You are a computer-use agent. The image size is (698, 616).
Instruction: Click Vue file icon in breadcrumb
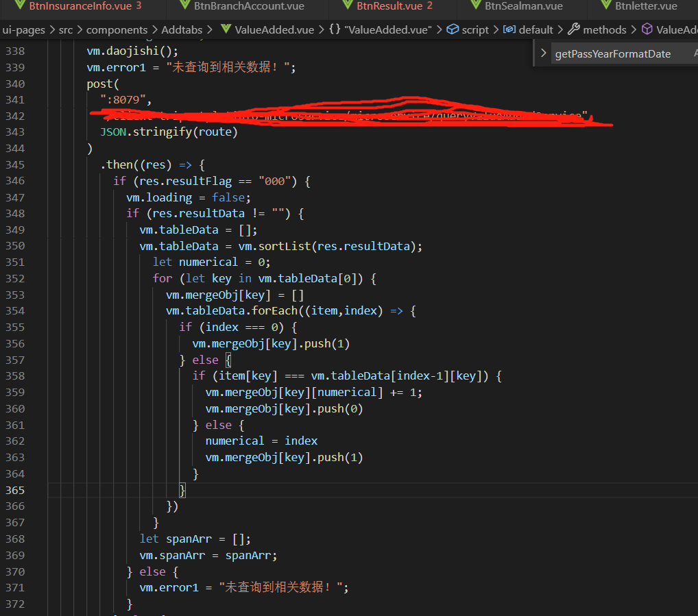(226, 29)
